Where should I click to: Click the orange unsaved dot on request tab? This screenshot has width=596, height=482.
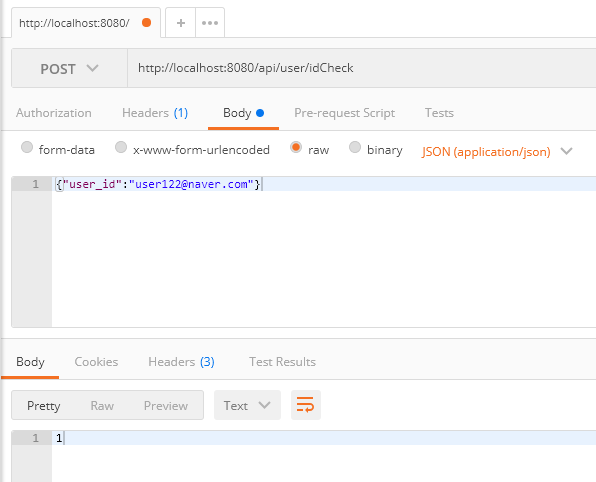[x=146, y=23]
